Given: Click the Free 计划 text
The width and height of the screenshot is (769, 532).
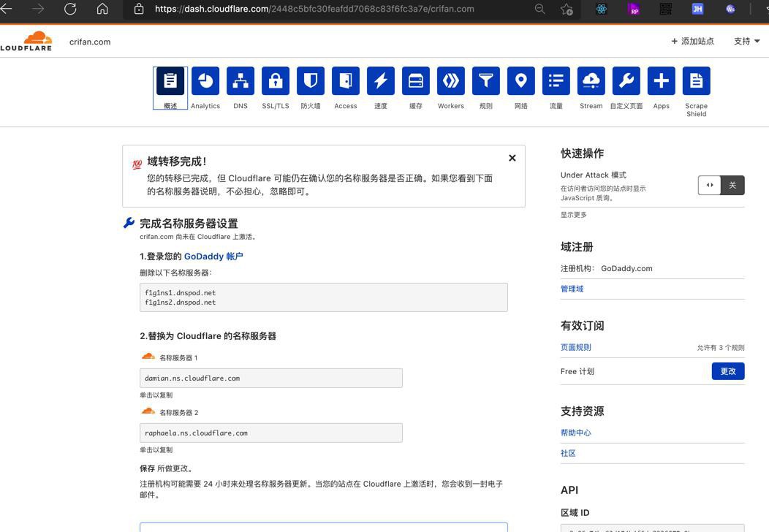Looking at the screenshot, I should (577, 371).
